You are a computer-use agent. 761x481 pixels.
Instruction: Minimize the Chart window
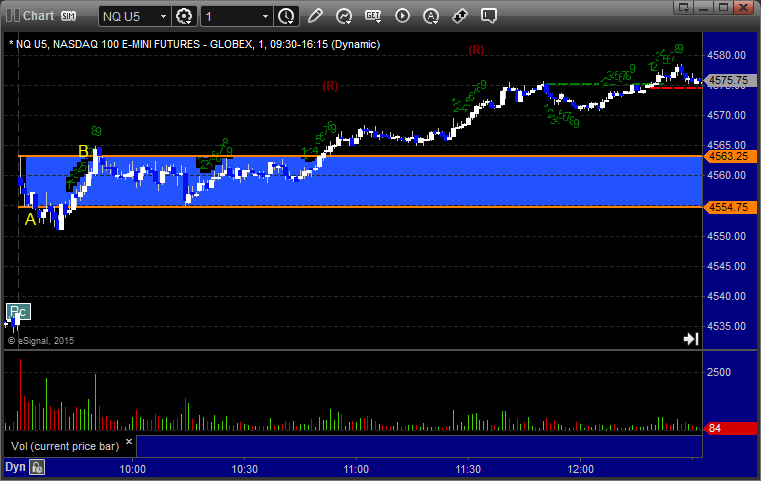click(704, 7)
